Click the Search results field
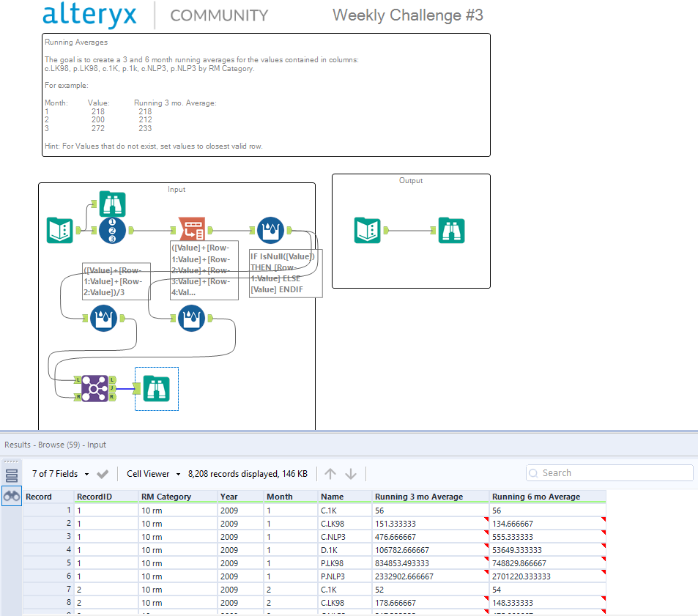This screenshot has height=616, width=698. tap(609, 472)
